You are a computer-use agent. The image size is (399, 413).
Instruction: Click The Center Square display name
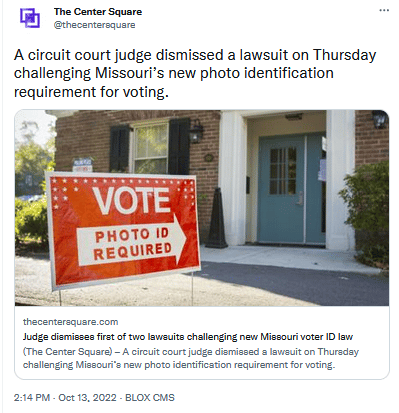[x=98, y=12]
